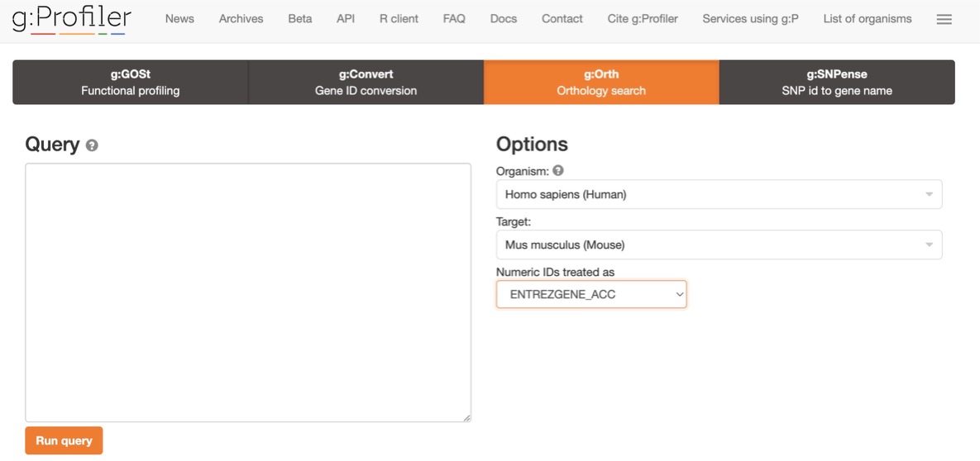Image resolution: width=980 pixels, height=461 pixels.
Task: Open the News page
Action: tap(179, 19)
